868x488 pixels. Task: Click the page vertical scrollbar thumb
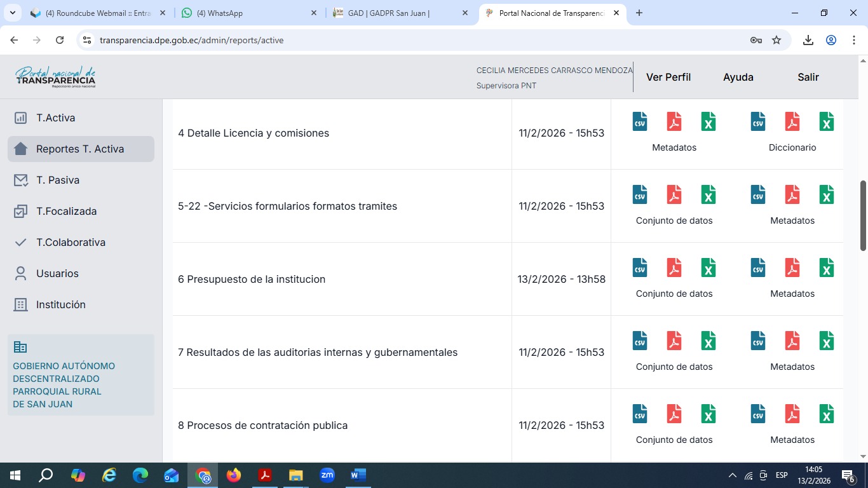pos(863,215)
